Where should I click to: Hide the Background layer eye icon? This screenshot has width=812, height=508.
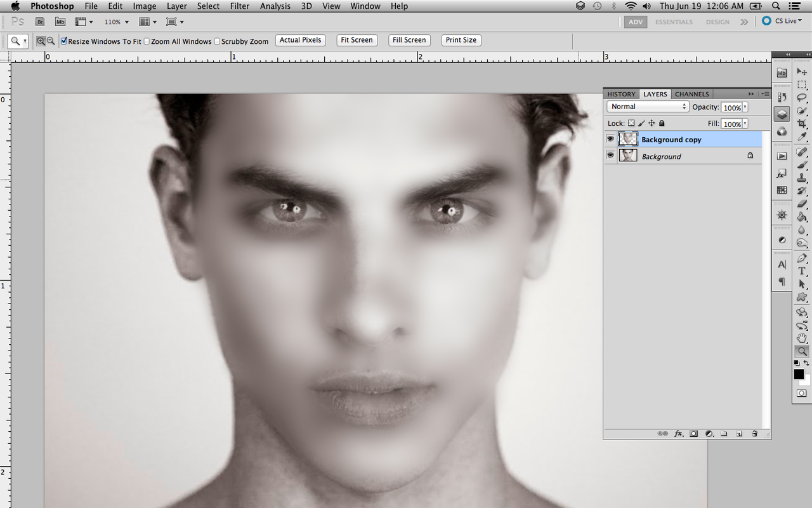click(x=610, y=156)
